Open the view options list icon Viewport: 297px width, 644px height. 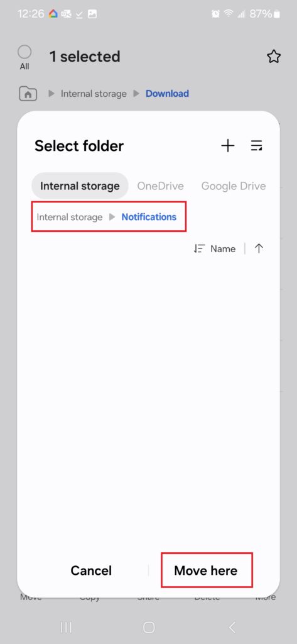[x=257, y=146]
